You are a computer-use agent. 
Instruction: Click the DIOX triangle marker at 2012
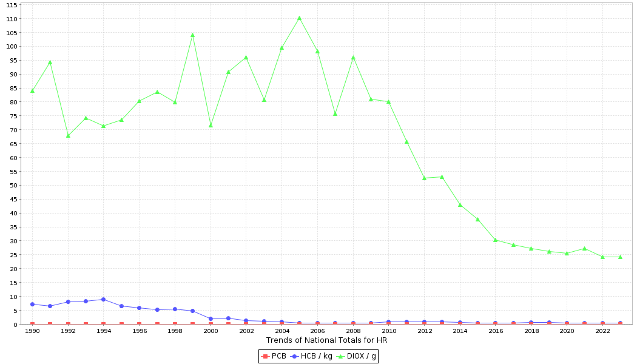point(424,178)
